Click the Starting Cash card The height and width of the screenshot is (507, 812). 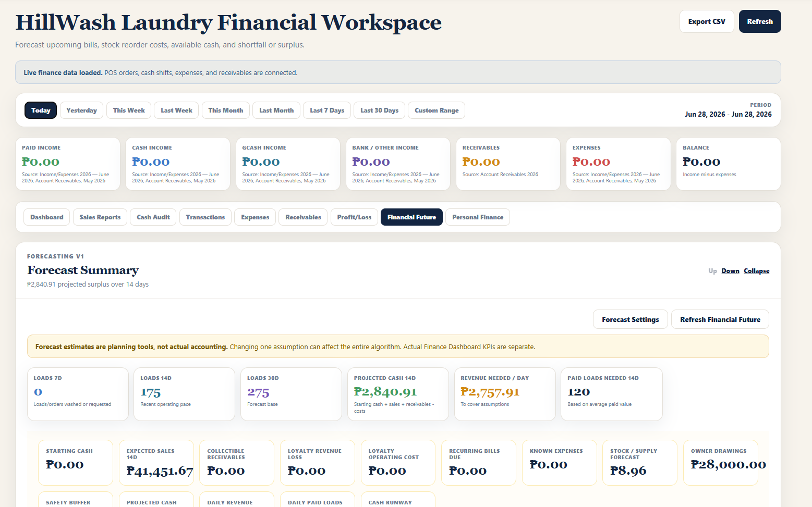click(76, 463)
